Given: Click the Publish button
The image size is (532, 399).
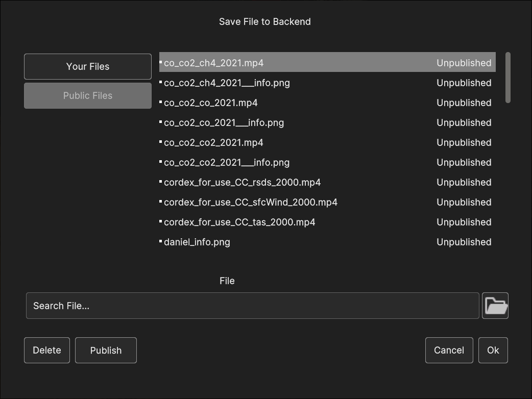Looking at the screenshot, I should click(106, 350).
